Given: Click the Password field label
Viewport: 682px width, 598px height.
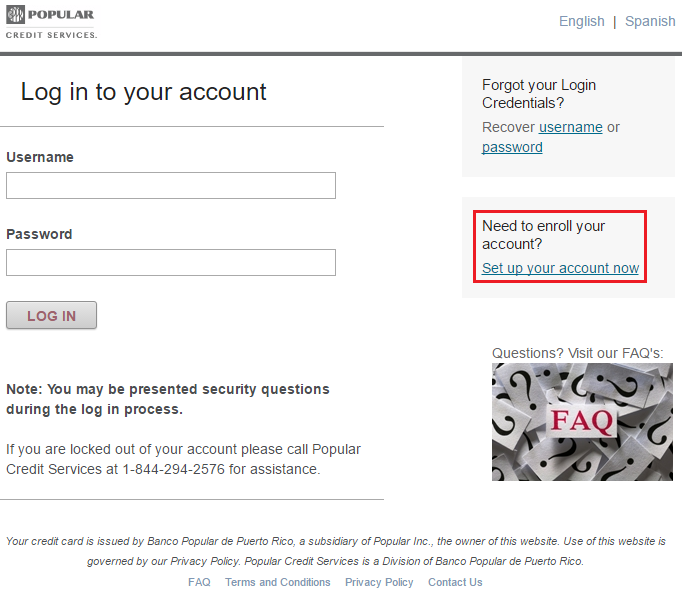Looking at the screenshot, I should coord(39,234).
